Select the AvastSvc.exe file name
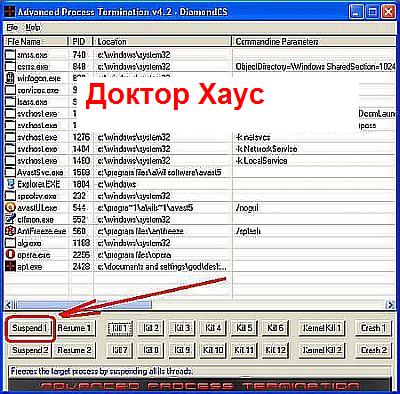400x394 pixels. point(40,173)
